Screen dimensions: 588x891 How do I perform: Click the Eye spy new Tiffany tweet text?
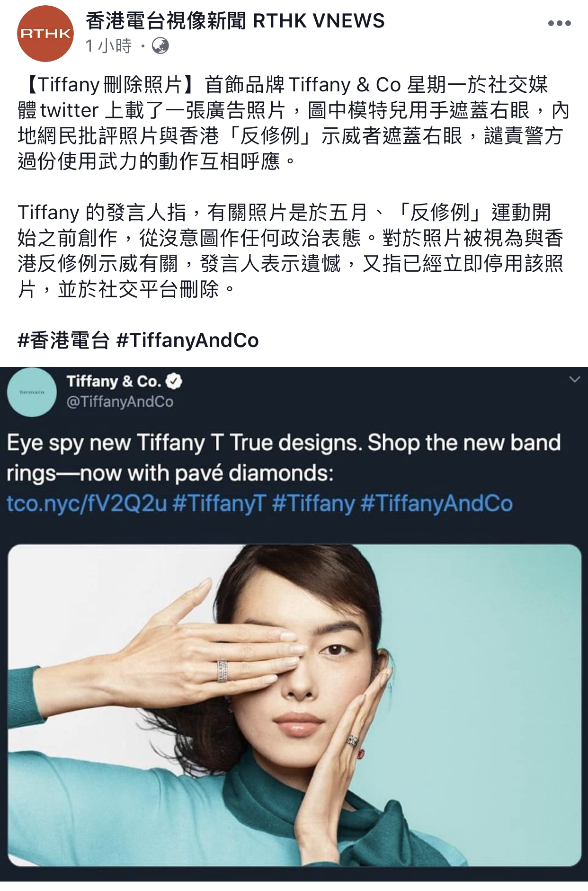(284, 458)
